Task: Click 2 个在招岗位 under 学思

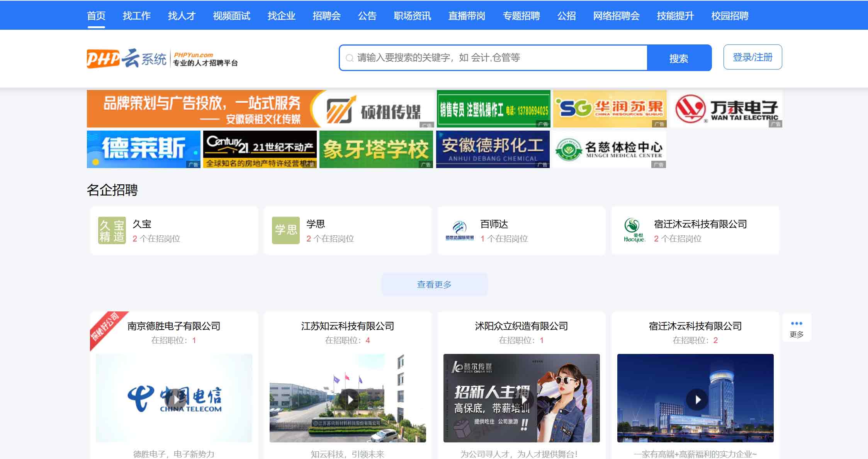Action: click(330, 239)
